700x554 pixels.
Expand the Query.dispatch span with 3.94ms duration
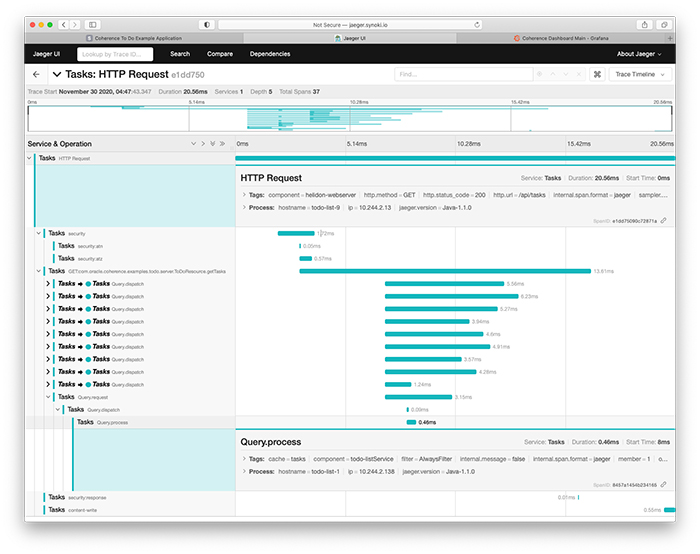click(x=48, y=321)
